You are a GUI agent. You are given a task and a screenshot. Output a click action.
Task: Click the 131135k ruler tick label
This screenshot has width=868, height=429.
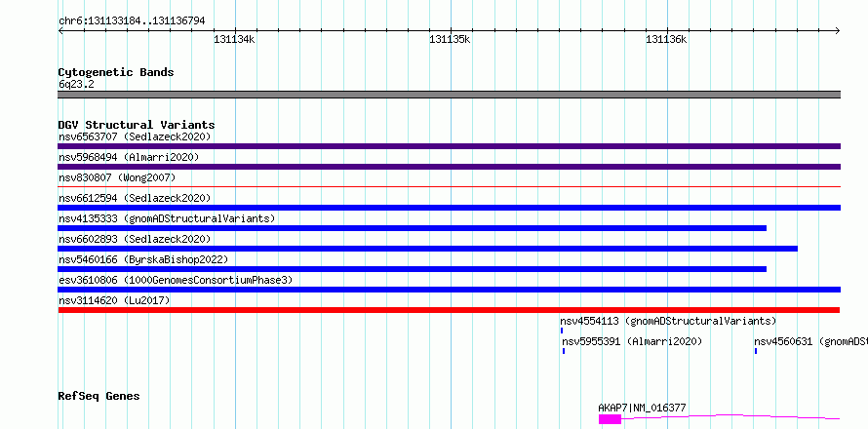click(450, 39)
